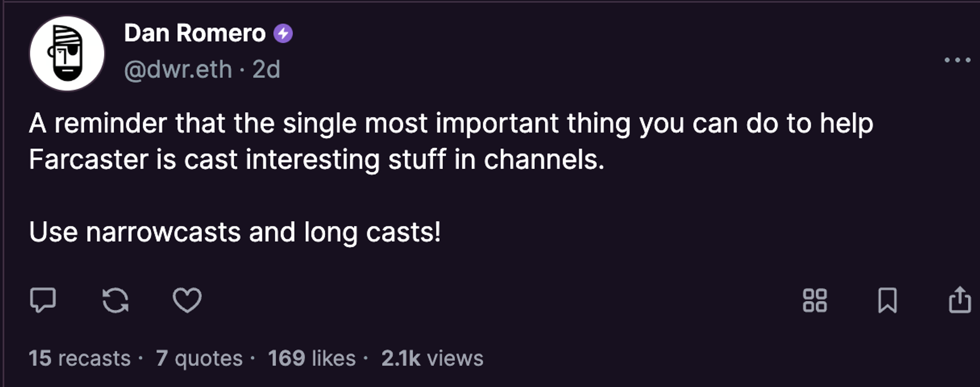980x387 pixels.
Task: Open Dan Romero's profile picture
Action: point(67,53)
